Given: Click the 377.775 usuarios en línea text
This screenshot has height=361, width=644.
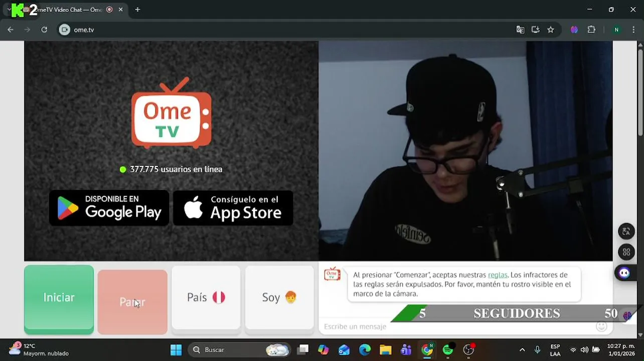Looking at the screenshot, I should (176, 169).
